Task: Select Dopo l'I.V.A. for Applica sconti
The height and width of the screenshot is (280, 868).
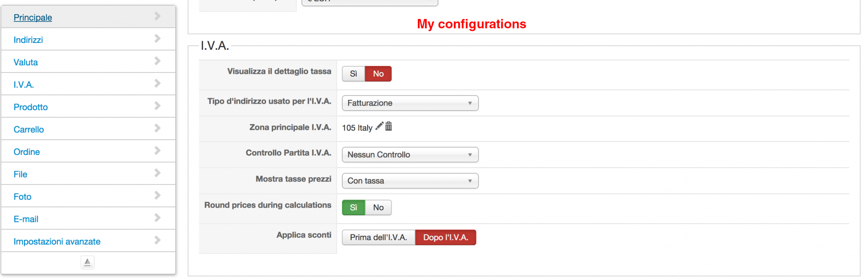Action: 446,237
